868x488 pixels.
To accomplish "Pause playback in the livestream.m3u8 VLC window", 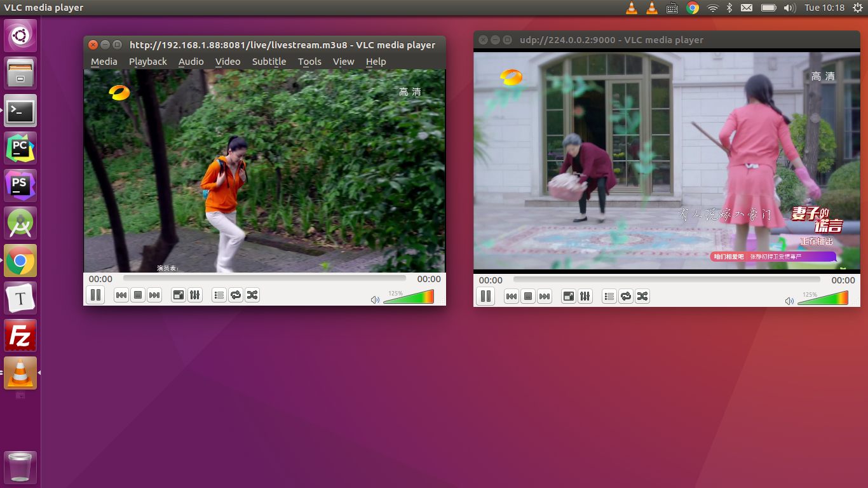I will pos(95,295).
